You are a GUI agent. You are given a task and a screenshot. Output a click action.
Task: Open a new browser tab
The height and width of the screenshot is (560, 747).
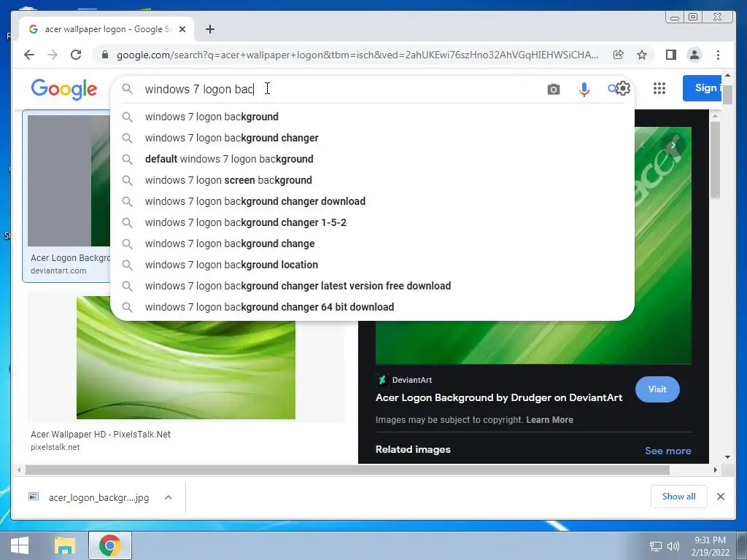[x=209, y=29]
